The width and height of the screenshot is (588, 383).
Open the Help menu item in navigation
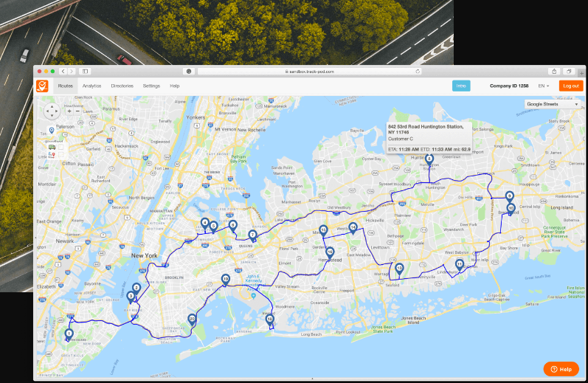175,86
